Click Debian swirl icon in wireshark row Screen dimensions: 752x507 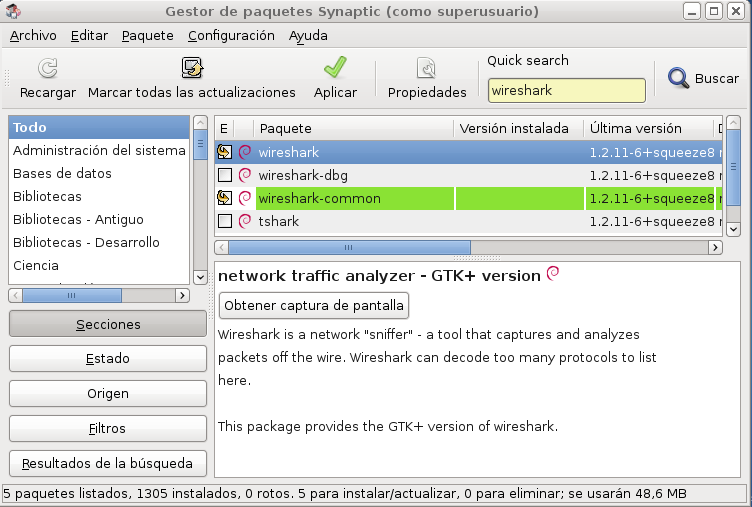[x=245, y=152]
